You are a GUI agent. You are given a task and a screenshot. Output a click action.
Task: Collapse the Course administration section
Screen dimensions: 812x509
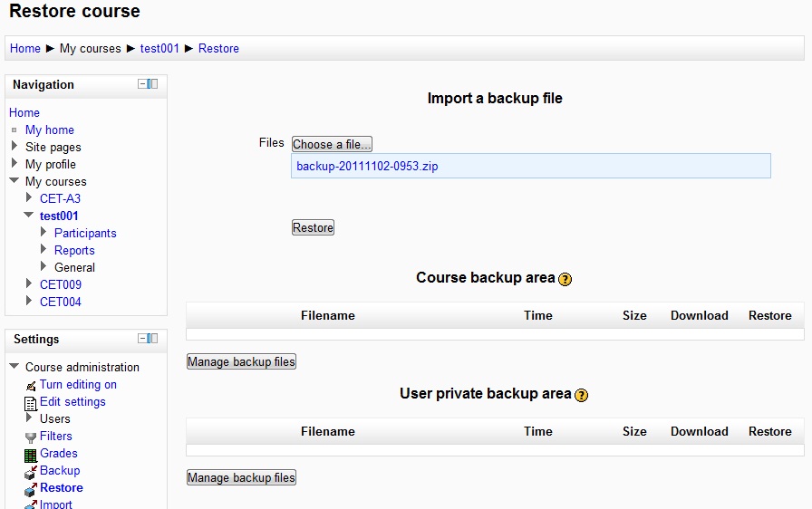14,366
